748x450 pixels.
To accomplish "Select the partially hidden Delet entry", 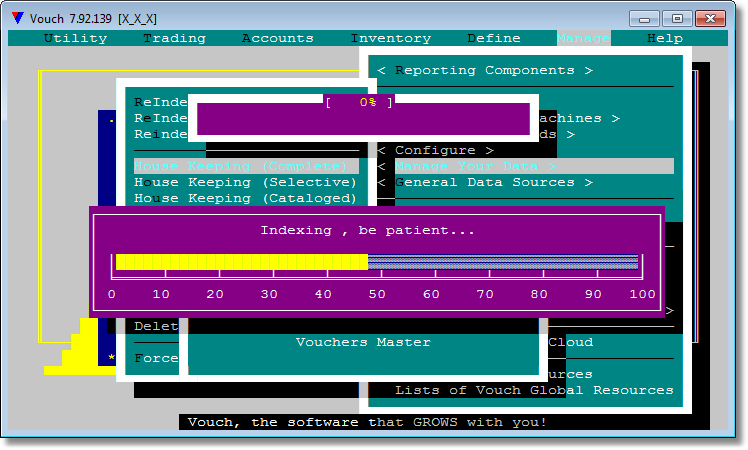I will point(156,326).
